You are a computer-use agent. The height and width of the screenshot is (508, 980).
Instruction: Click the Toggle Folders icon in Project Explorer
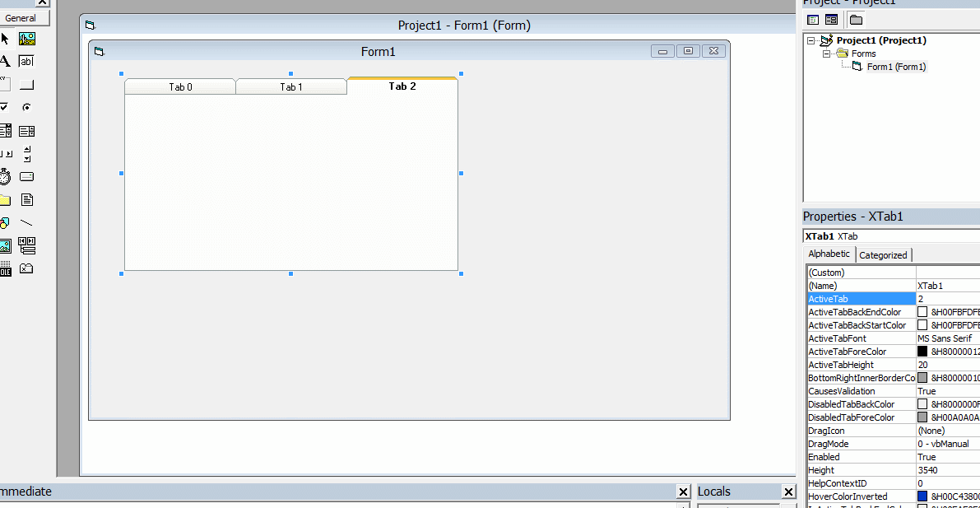coord(856,20)
